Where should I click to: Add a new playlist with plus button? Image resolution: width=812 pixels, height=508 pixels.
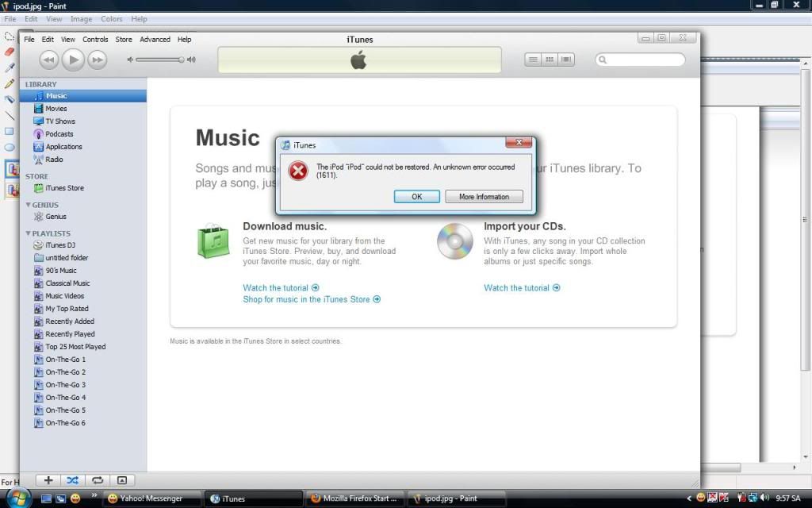click(x=48, y=480)
